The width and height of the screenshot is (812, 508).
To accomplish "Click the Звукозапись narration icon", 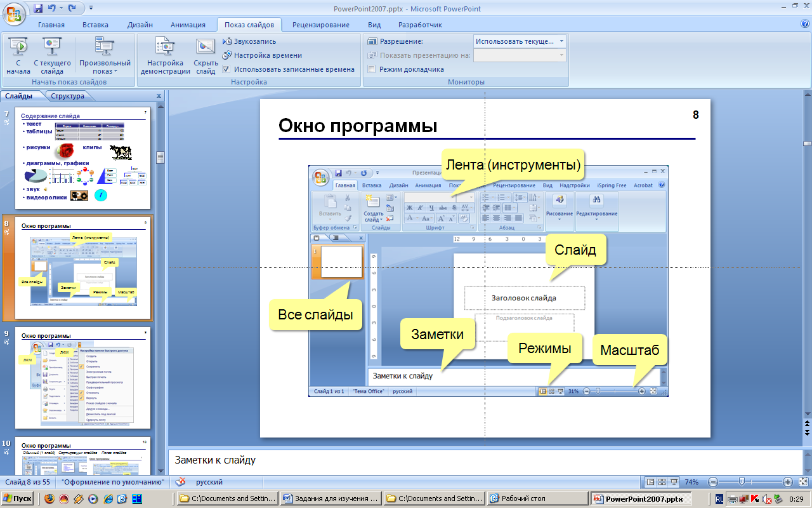I will [228, 41].
